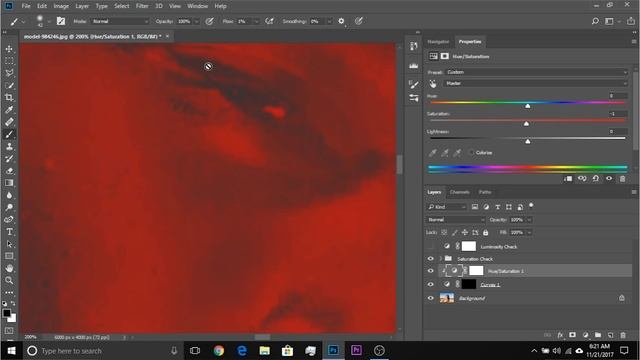
Task: Show the Luminosity Check layer
Action: point(431,247)
